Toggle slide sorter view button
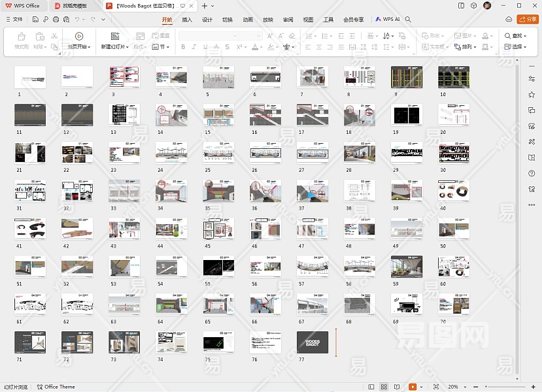 click(384, 387)
